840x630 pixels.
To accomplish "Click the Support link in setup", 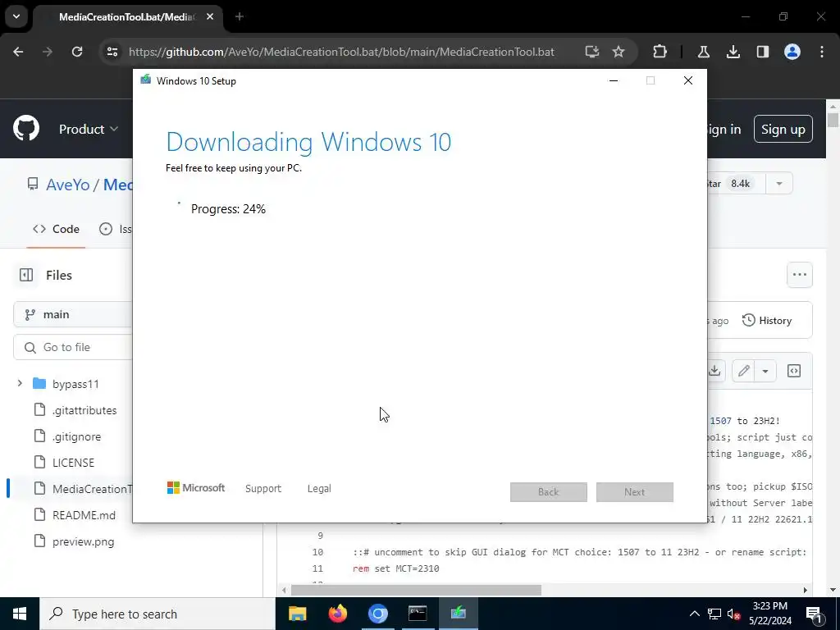I will click(263, 489).
